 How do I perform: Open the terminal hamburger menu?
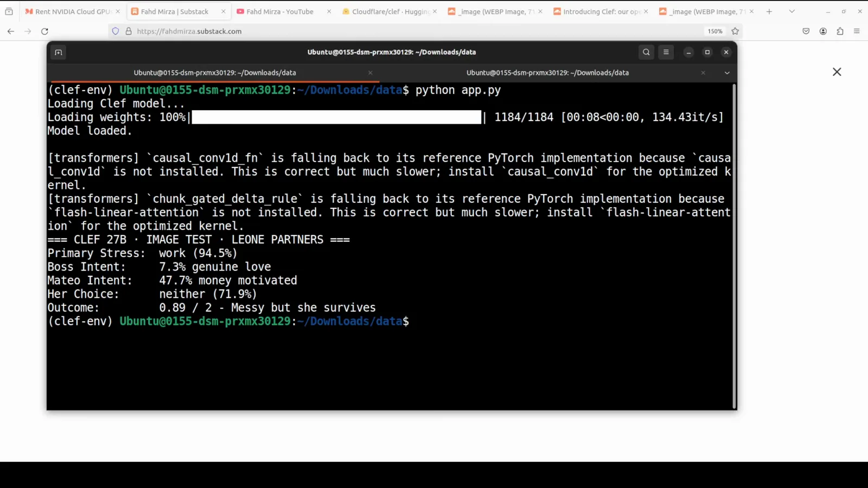[x=666, y=53]
